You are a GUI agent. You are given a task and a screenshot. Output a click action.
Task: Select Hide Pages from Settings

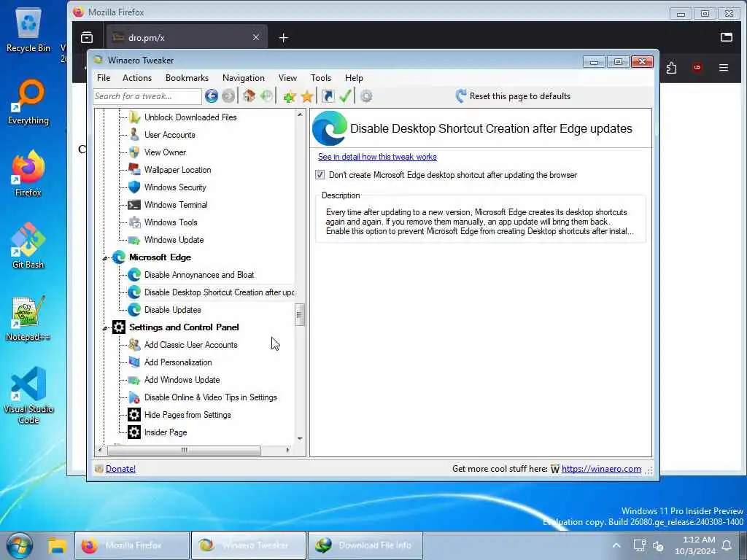click(187, 415)
